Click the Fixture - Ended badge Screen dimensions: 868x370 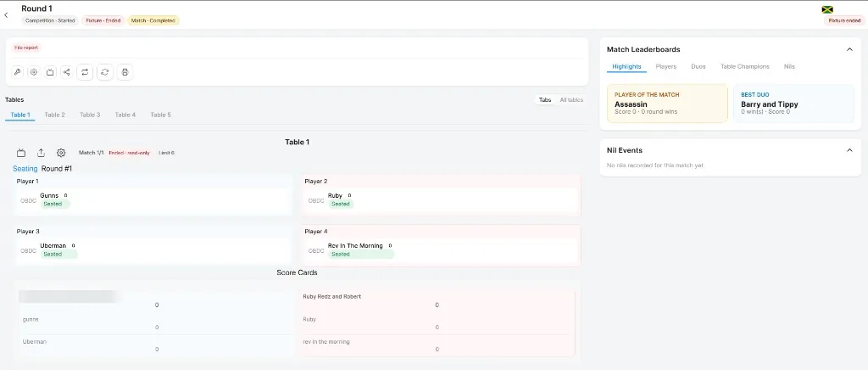[x=103, y=20]
